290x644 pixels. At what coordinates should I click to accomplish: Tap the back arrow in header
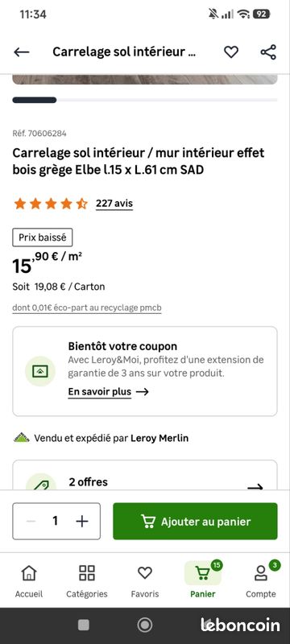[22, 52]
